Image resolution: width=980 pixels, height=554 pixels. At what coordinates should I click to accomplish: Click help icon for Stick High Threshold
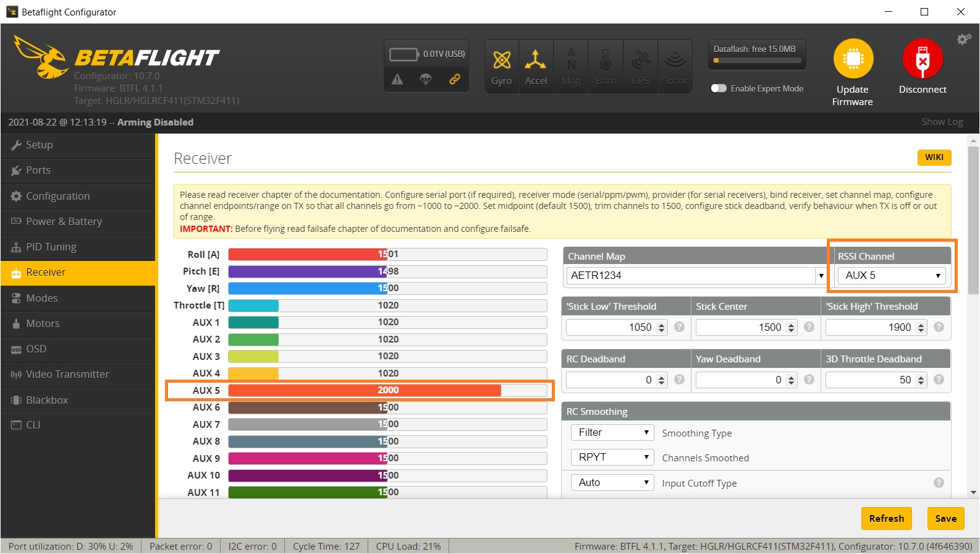[939, 327]
